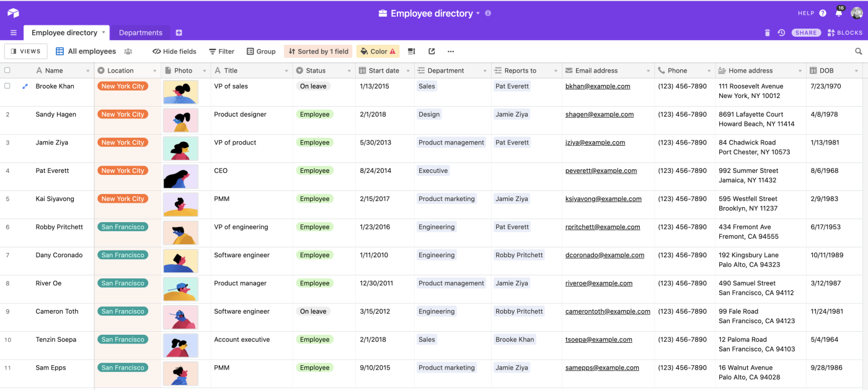Open the trash icon in top bar
This screenshot has height=390, width=868.
(x=767, y=33)
